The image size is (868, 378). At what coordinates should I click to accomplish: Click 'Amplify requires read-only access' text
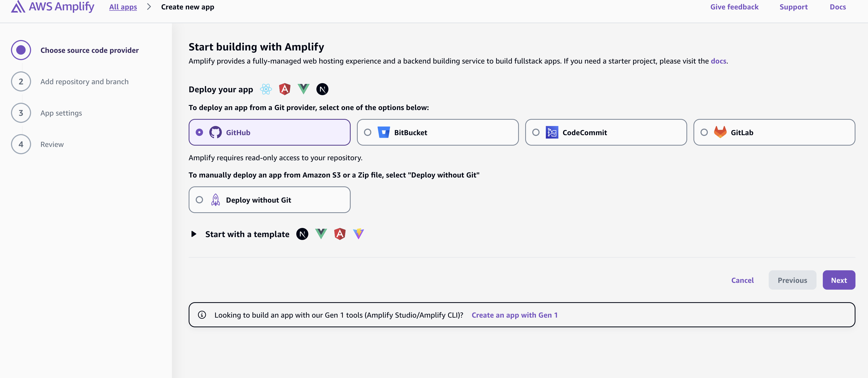coord(275,158)
